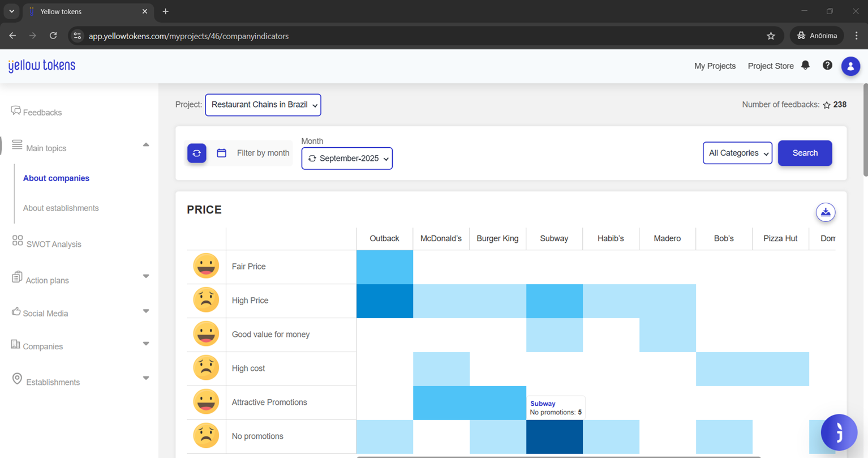Open SWOT Analysis in the sidebar
This screenshot has height=458, width=868.
(54, 245)
